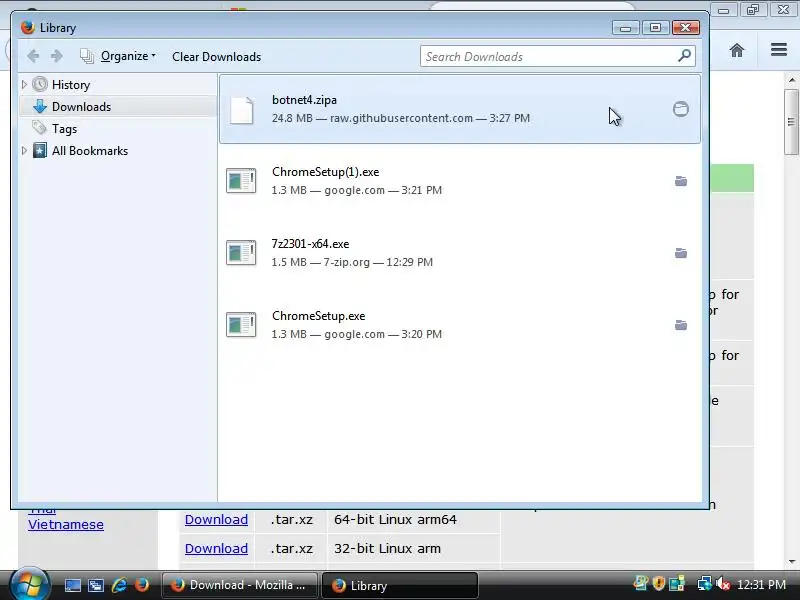Viewport: 800px width, 600px height.
Task: Open containing folder for ChromeSetup(1).exe
Action: (x=681, y=181)
